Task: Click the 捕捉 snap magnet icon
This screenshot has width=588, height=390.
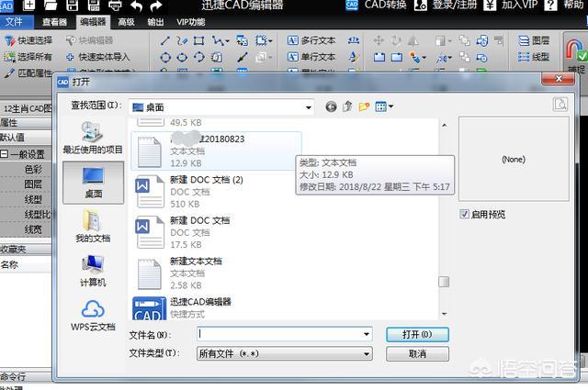Action: coord(576,52)
